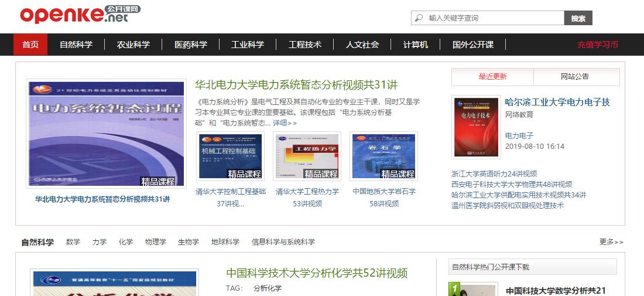The width and height of the screenshot is (644, 296).
Task: Focus the keyword search input field
Action: [488, 18]
